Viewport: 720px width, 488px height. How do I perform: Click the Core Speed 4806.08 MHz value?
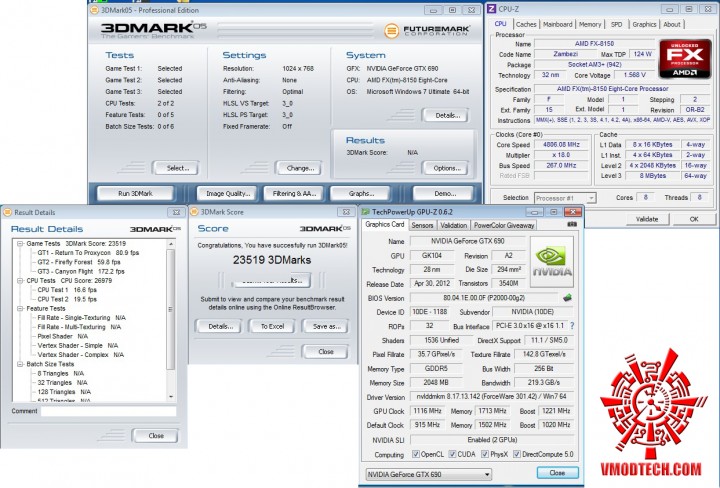pos(561,145)
